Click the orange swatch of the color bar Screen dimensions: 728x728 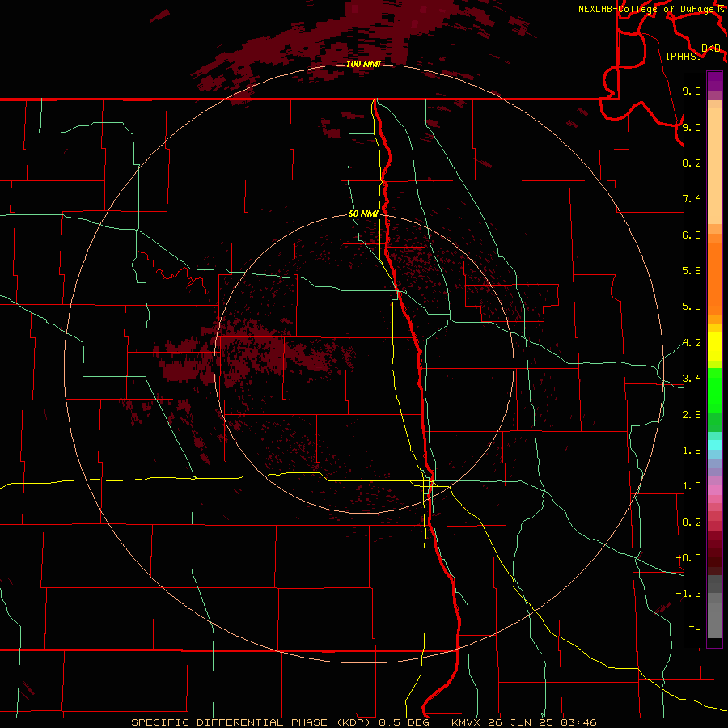tap(714, 279)
